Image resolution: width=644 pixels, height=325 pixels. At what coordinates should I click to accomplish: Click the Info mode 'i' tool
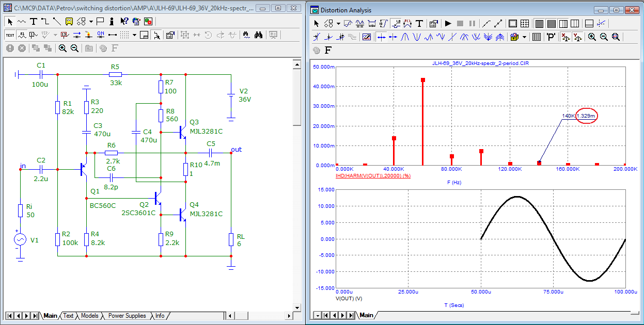[x=111, y=22]
